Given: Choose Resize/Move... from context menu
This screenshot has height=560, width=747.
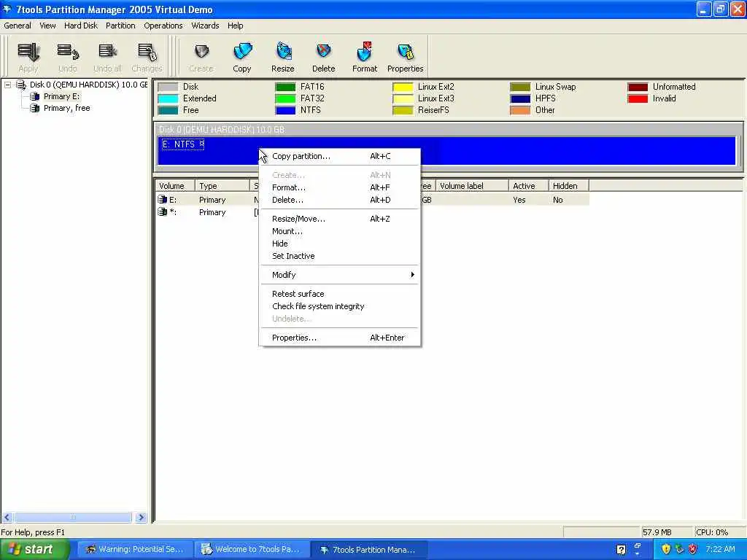Looking at the screenshot, I should point(339,219).
